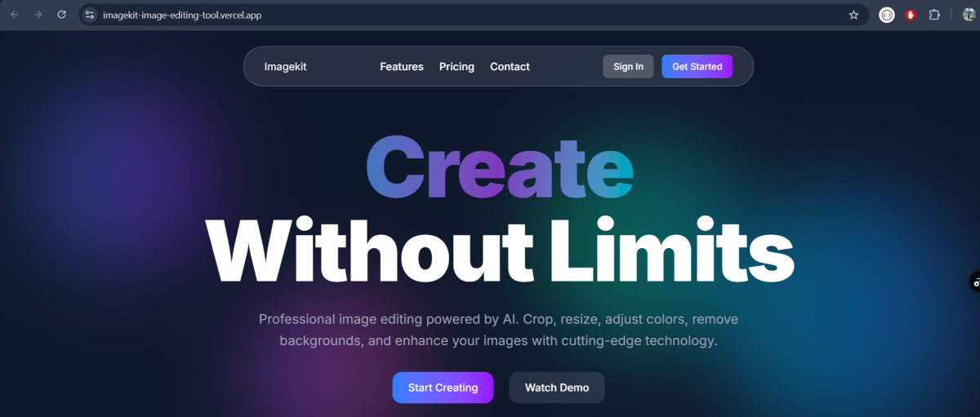Open the Chrome profile avatar

click(x=969, y=15)
